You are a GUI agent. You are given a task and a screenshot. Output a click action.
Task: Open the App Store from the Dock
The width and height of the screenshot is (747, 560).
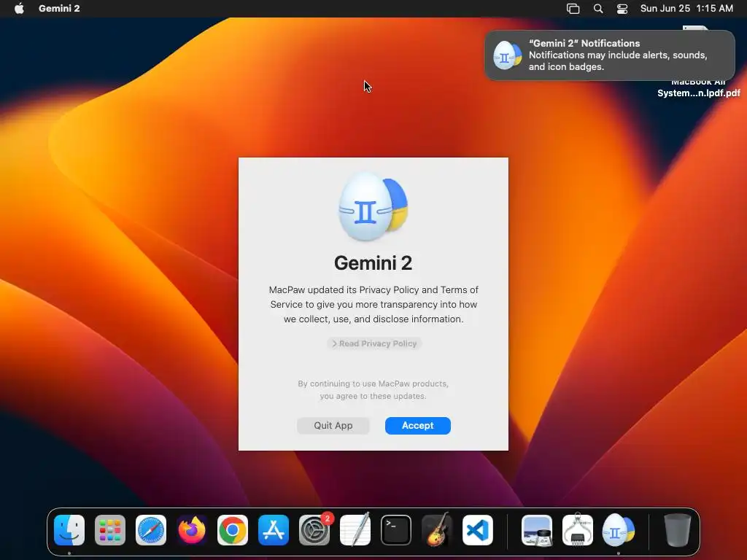[x=274, y=529]
